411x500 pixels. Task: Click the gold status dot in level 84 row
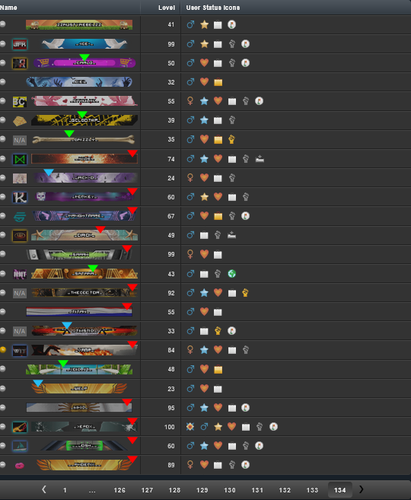[x=3, y=350]
